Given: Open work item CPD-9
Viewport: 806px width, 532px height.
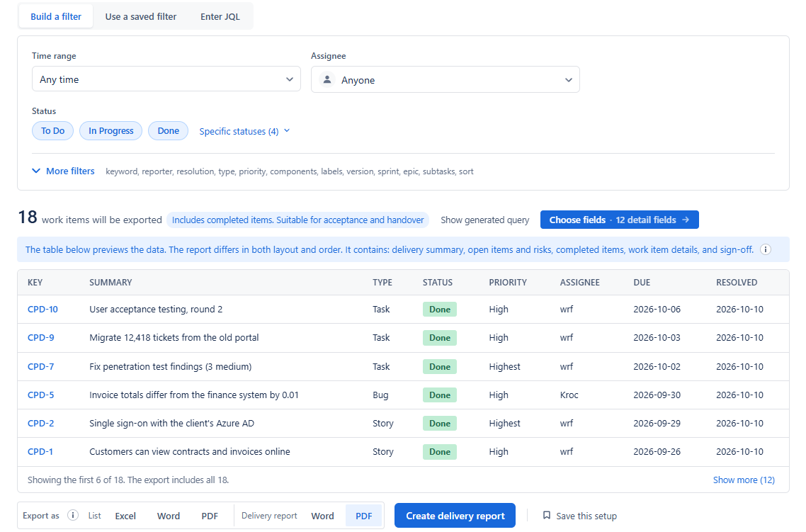Looking at the screenshot, I should tap(40, 337).
